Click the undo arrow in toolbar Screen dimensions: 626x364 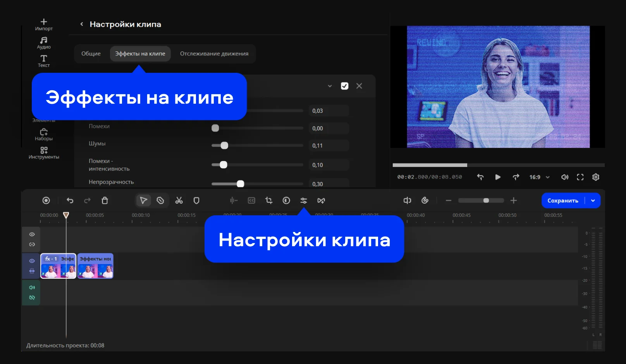70,201
